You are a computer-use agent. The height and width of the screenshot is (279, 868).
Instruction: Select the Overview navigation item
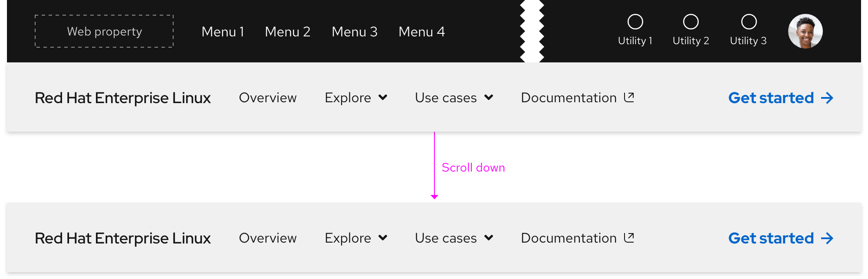(267, 98)
